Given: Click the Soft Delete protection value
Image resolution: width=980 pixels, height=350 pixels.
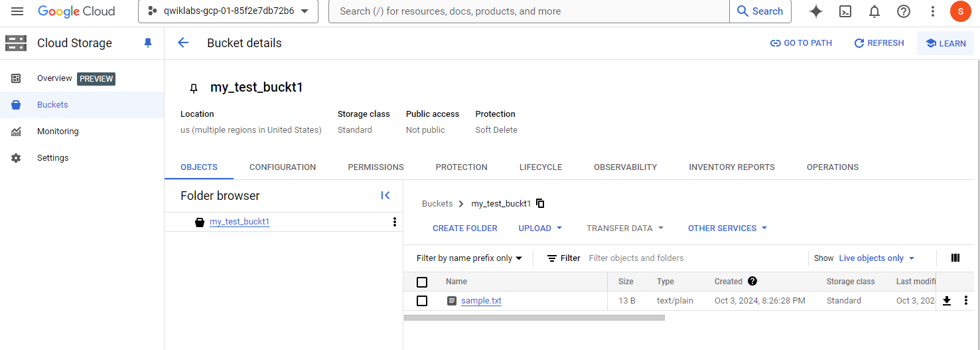Looking at the screenshot, I should 496,130.
